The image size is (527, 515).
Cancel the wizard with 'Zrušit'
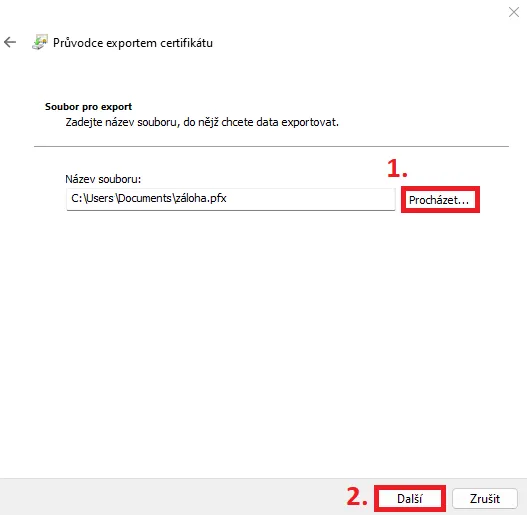[485, 499]
